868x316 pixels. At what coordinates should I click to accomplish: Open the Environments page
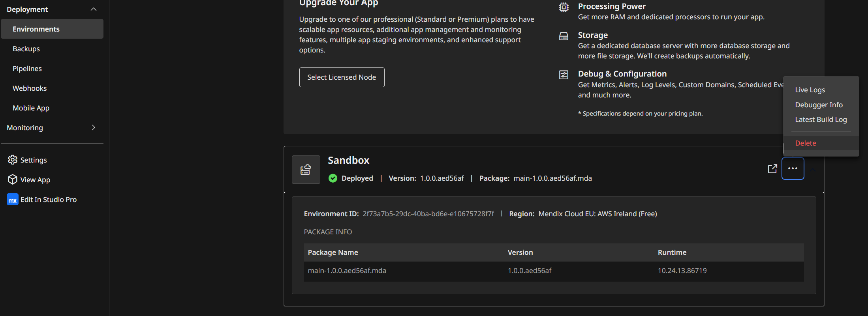click(52, 29)
